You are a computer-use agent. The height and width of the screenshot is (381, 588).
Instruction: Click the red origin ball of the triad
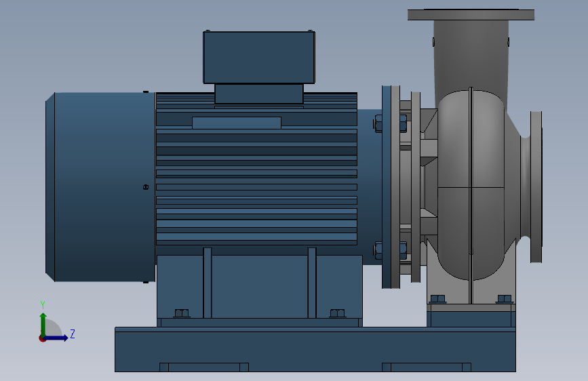click(42, 338)
